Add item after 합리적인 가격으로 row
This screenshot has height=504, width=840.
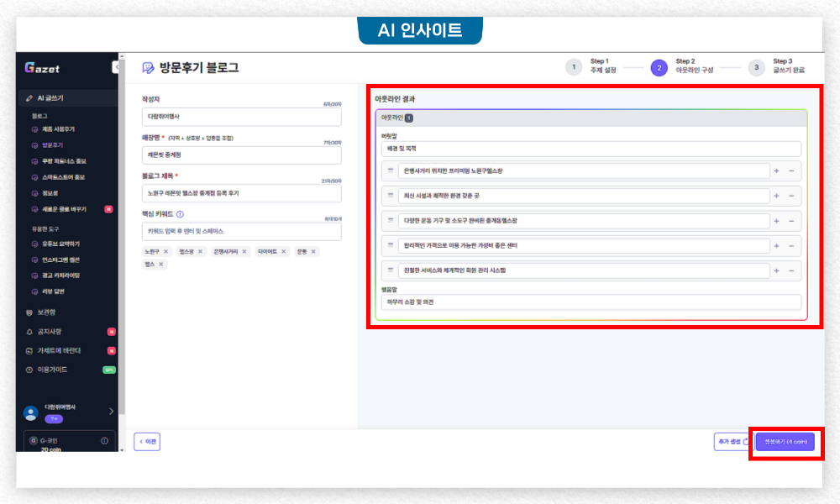point(776,246)
